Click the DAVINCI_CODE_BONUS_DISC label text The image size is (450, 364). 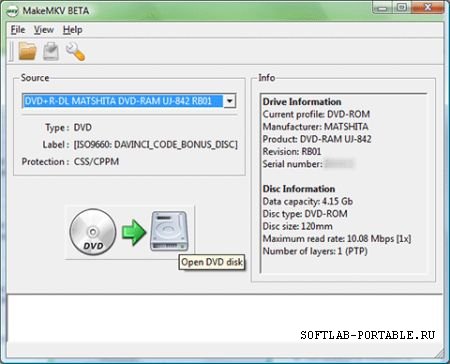(155, 145)
